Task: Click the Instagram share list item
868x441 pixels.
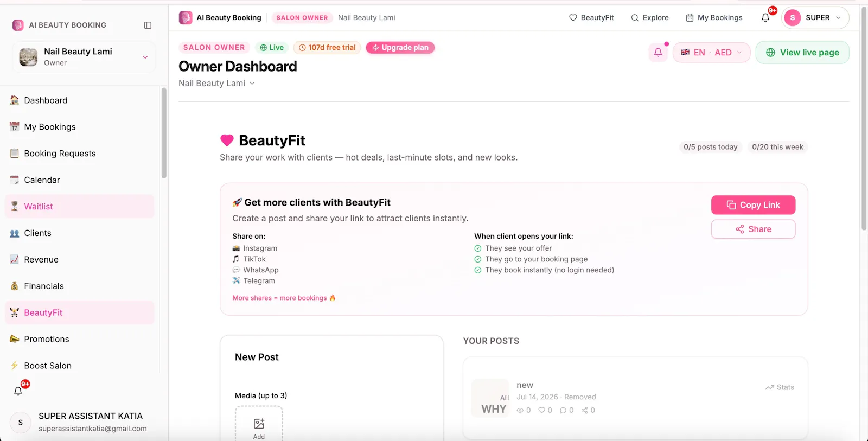Action: click(x=255, y=248)
